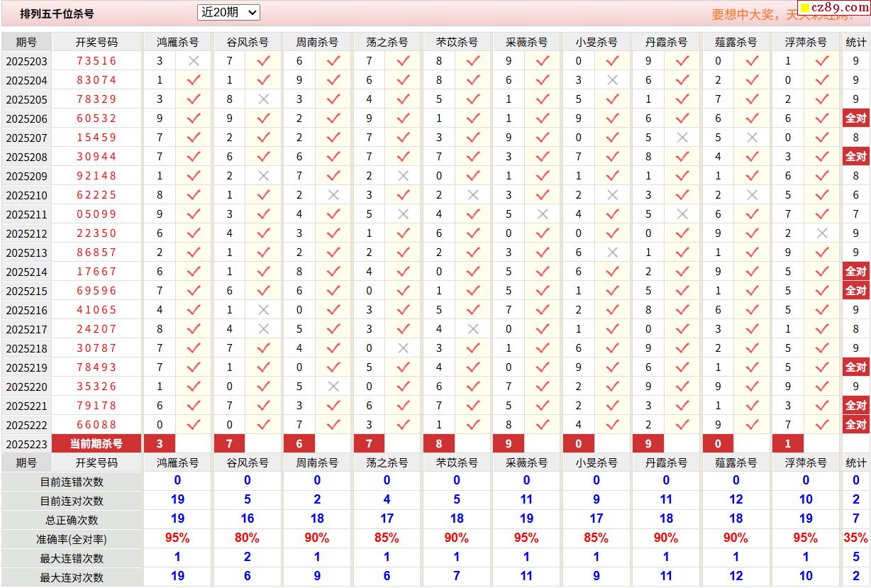This screenshot has width=871, height=588.
Task: Click the X mark for 小旻杀号 in row 2025210
Action: (x=613, y=195)
